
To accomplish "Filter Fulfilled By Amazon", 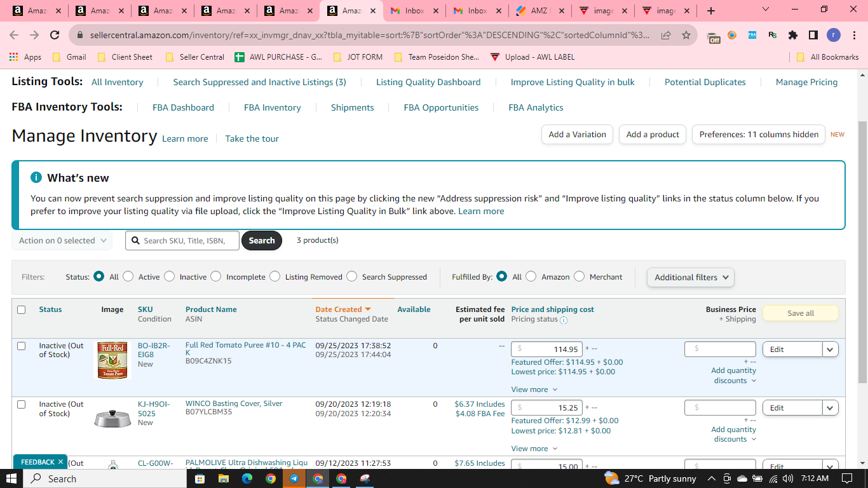I will [531, 276].
